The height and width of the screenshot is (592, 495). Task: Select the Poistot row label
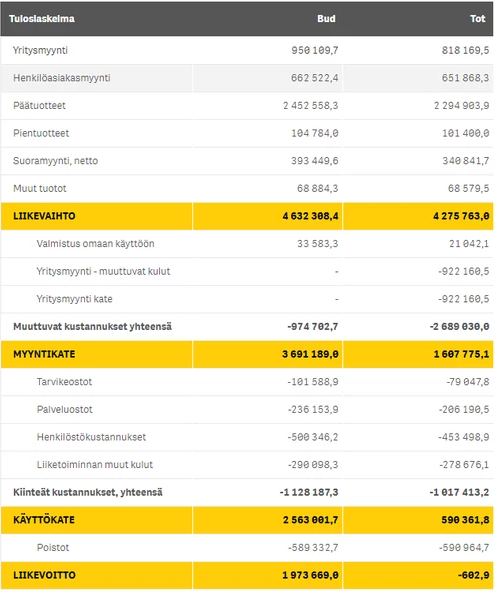coord(53,547)
